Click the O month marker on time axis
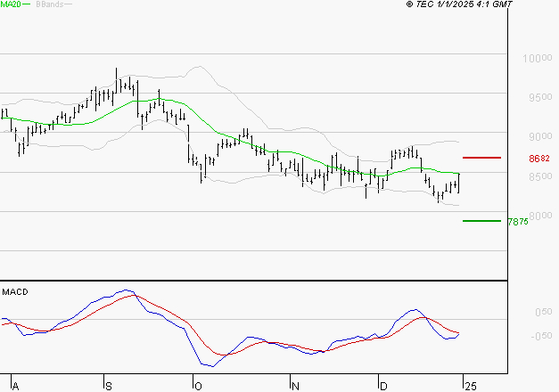The height and width of the screenshot is (392, 559). pyautogui.click(x=198, y=387)
